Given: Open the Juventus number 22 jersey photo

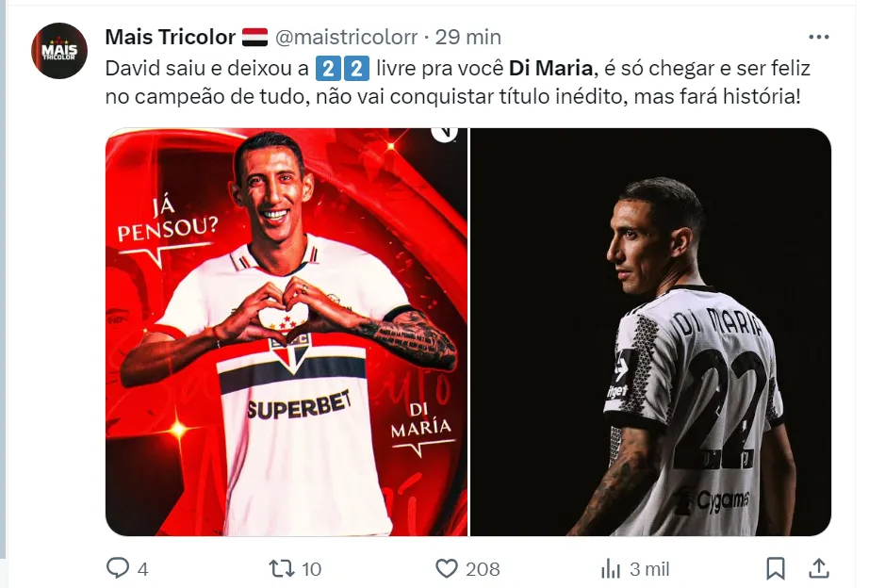Looking at the screenshot, I should coord(650,332).
